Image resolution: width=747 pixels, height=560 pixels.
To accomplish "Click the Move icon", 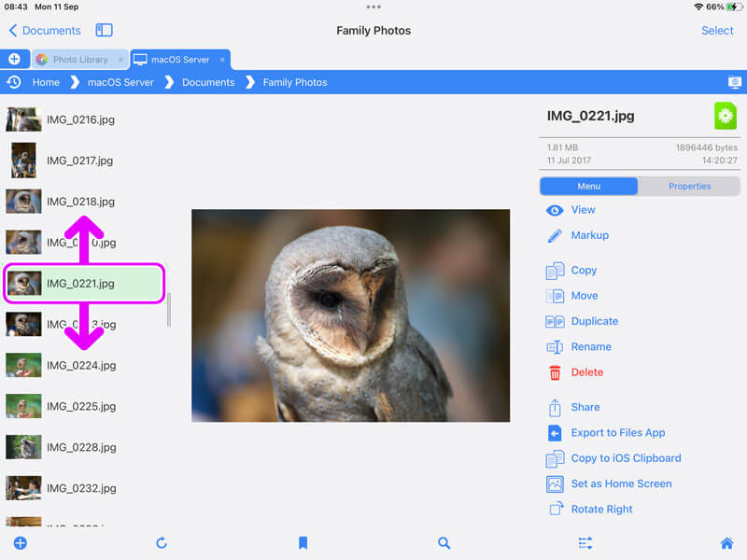I will (x=555, y=296).
